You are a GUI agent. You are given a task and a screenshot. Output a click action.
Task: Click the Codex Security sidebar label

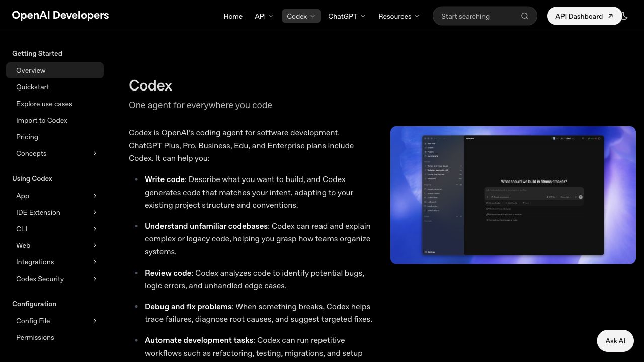pos(40,279)
